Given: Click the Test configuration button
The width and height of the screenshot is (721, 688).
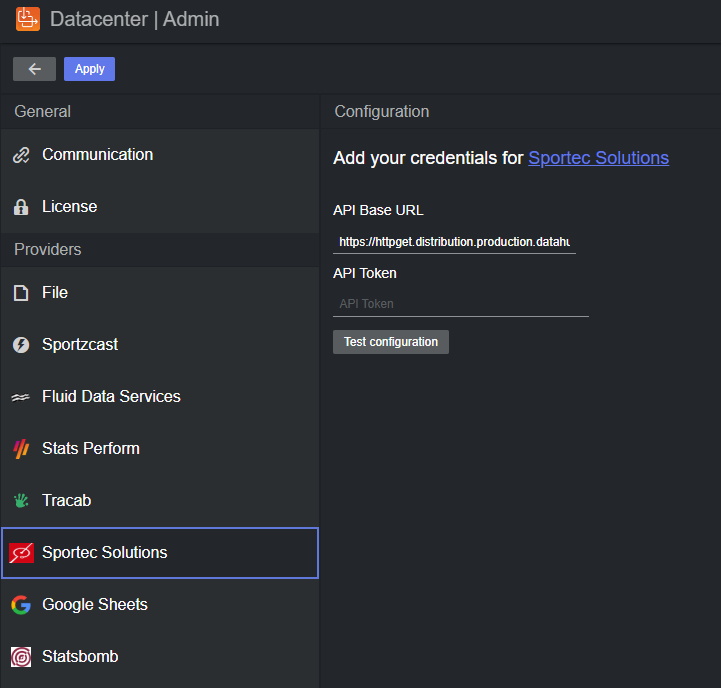Looking at the screenshot, I should tap(390, 342).
